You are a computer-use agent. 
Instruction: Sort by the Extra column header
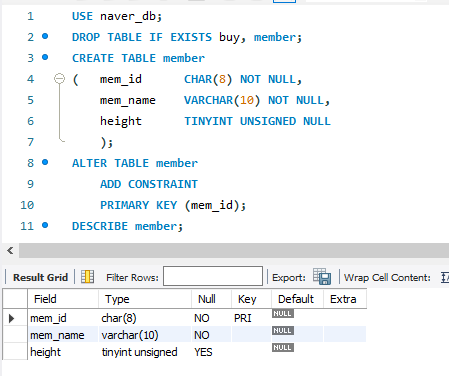pyautogui.click(x=345, y=299)
